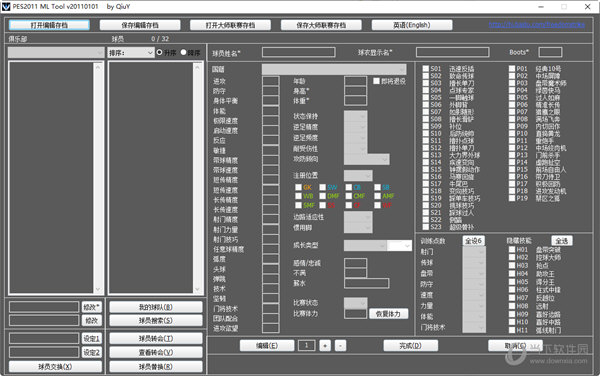Click the 恢复体力 button
The height and width of the screenshot is (376, 600).
click(388, 314)
